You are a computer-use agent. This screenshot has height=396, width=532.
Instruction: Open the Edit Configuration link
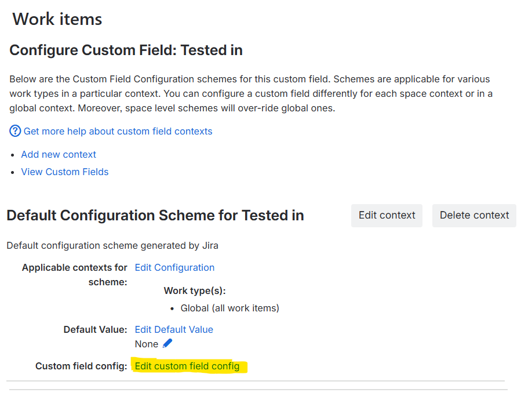174,267
